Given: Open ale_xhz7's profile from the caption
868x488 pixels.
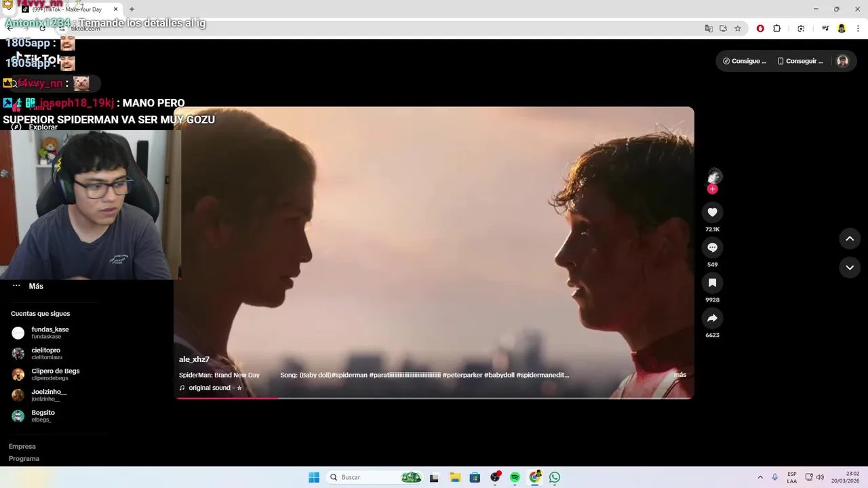Looking at the screenshot, I should [194, 359].
